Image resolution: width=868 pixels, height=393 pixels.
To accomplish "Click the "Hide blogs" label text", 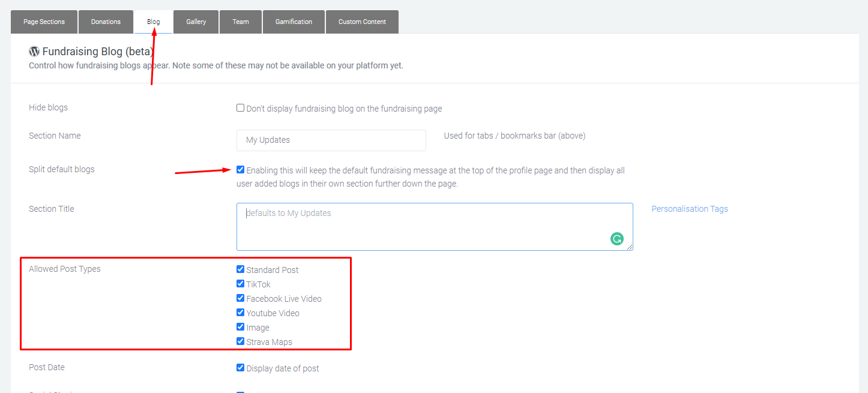I will click(48, 107).
